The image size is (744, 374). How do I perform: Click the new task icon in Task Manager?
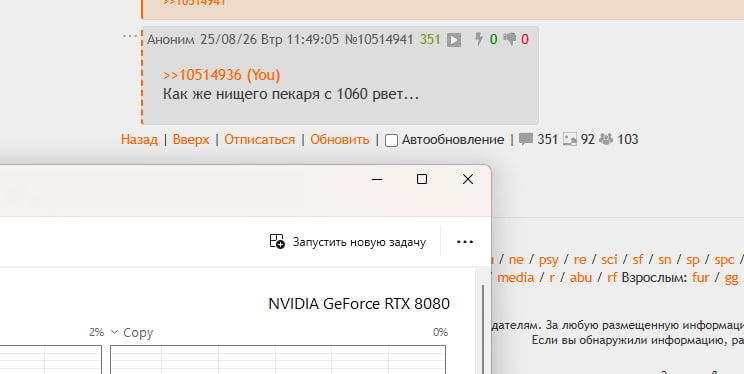tap(277, 241)
